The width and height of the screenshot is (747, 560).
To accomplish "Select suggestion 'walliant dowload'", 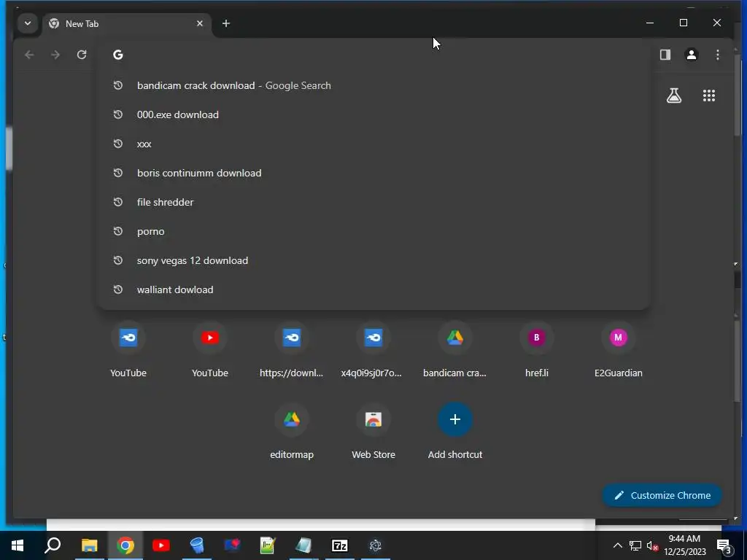I will [x=374, y=289].
